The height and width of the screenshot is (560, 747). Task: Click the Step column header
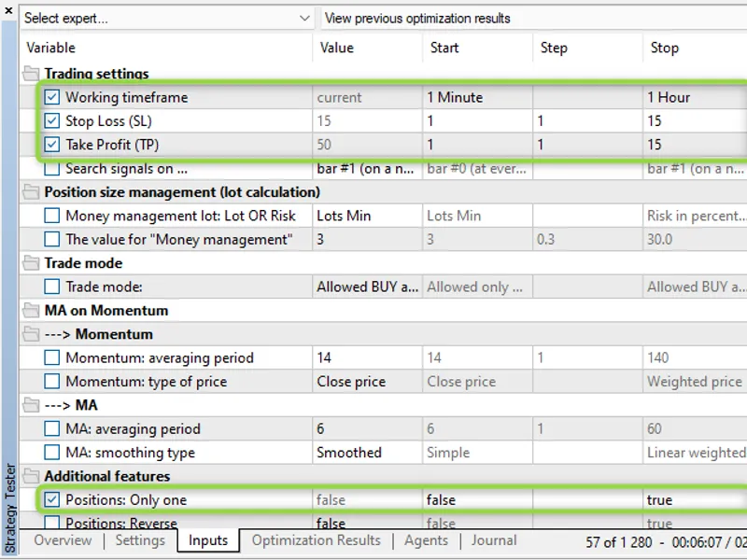588,48
